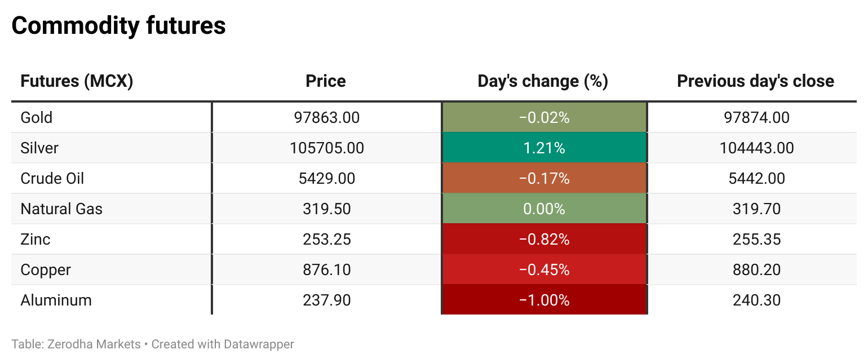Select Crude Oil's orange −0.17% cell

tap(544, 178)
